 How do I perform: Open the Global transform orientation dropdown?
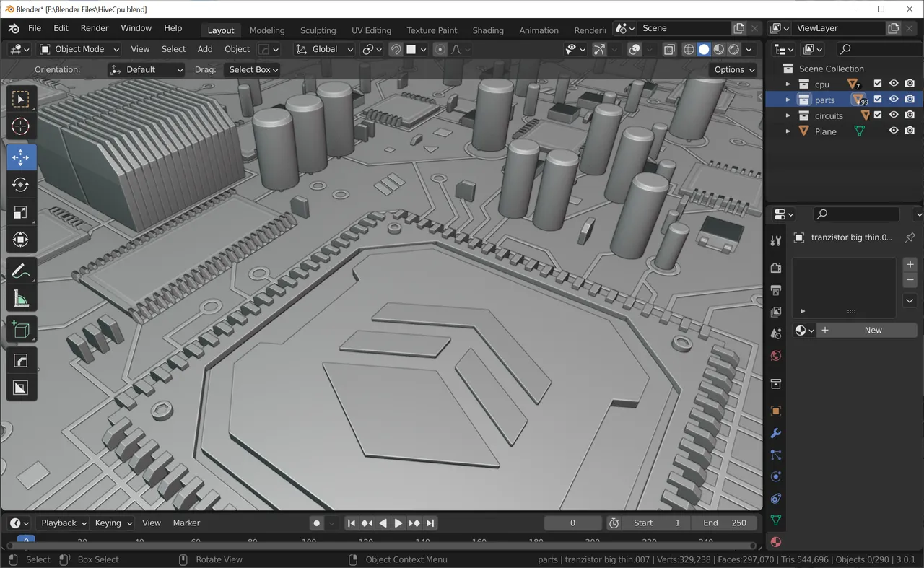325,49
